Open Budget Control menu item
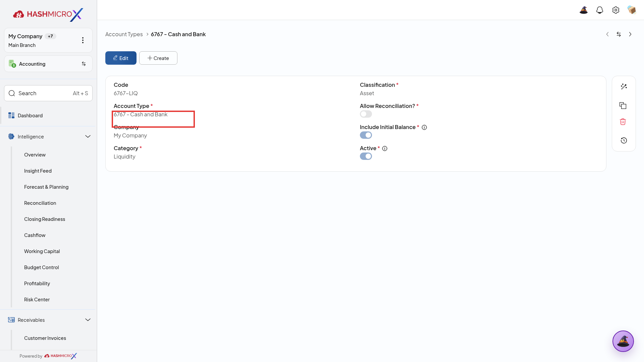Image resolution: width=644 pixels, height=362 pixels. coord(42,267)
